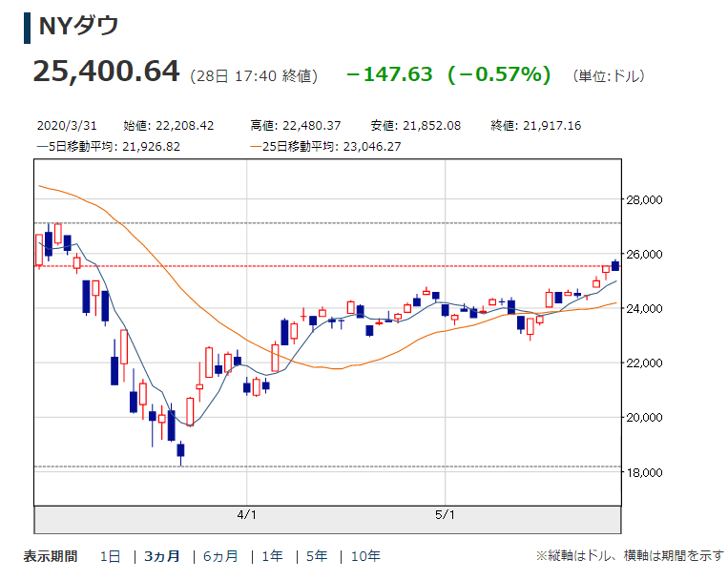
Task: Click the last candlestick at chart's right edge
Action: tap(615, 264)
